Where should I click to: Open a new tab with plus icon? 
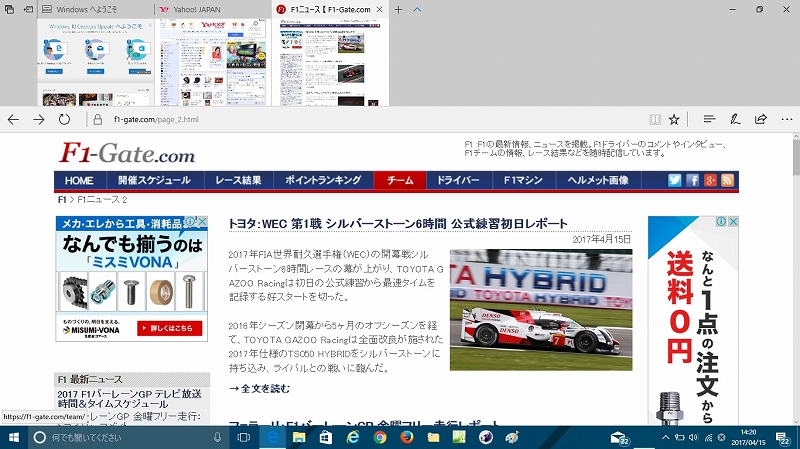click(398, 9)
